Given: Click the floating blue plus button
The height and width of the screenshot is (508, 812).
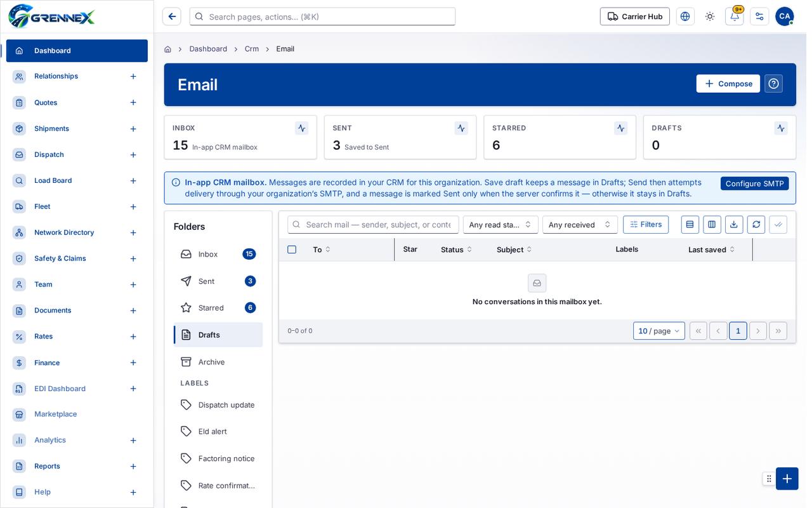Looking at the screenshot, I should [787, 479].
